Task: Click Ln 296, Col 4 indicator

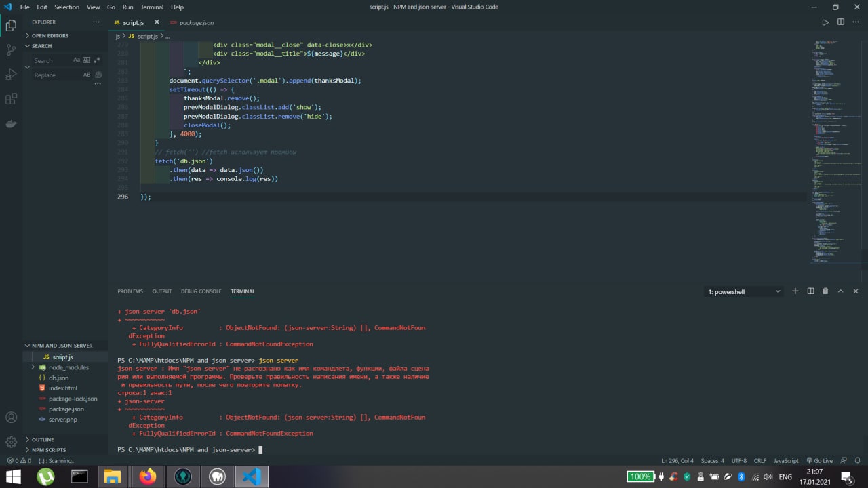Action: [678, 460]
